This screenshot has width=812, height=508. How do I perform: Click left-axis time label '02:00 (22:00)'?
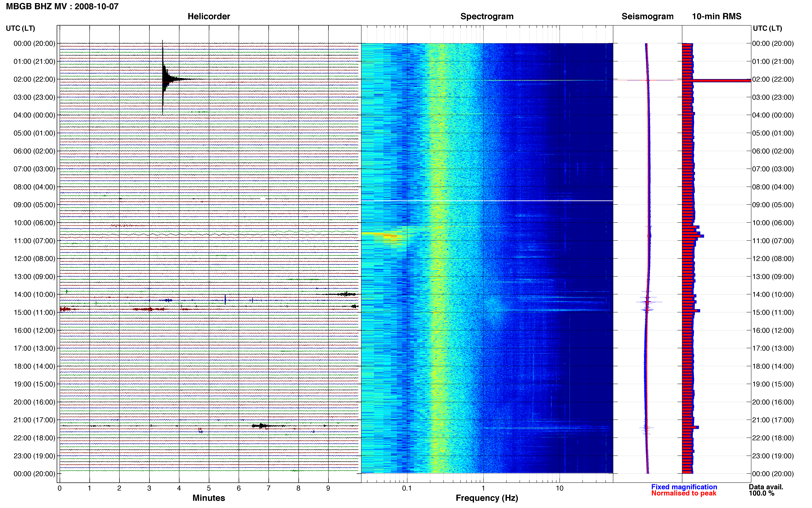tap(34, 79)
